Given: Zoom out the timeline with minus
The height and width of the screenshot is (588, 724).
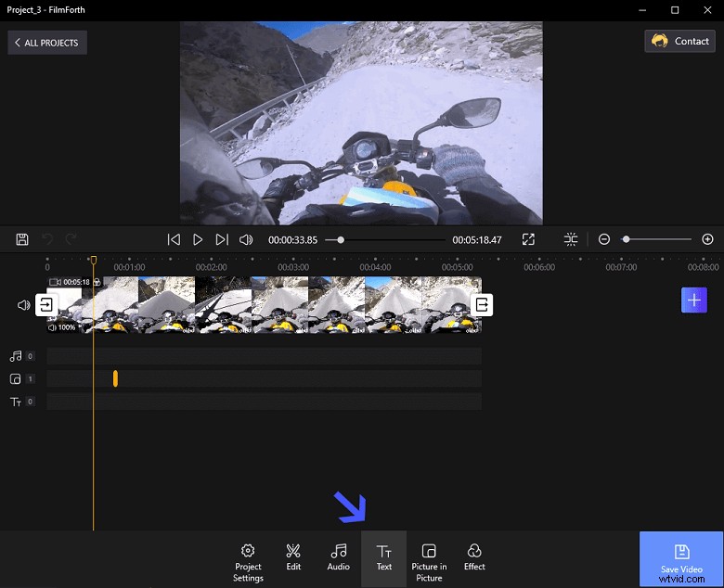Looking at the screenshot, I should click(x=604, y=239).
